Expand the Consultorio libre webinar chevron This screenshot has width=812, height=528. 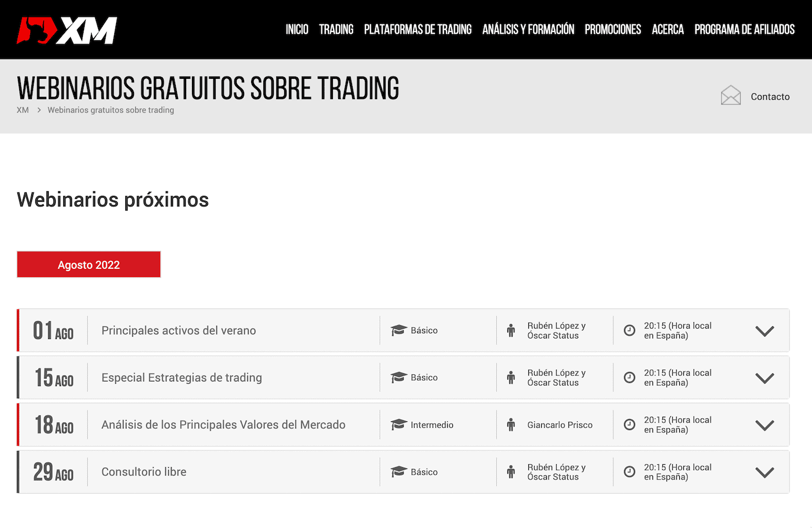[x=764, y=472]
